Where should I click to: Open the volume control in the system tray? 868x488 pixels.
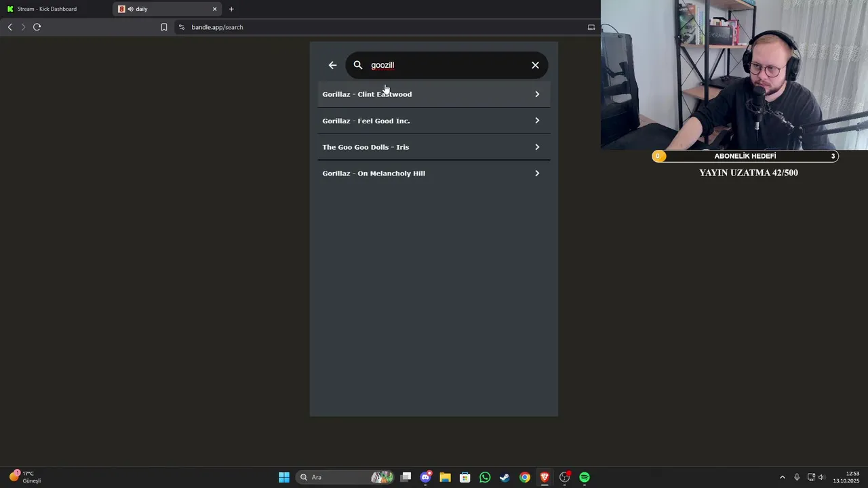[x=821, y=477]
